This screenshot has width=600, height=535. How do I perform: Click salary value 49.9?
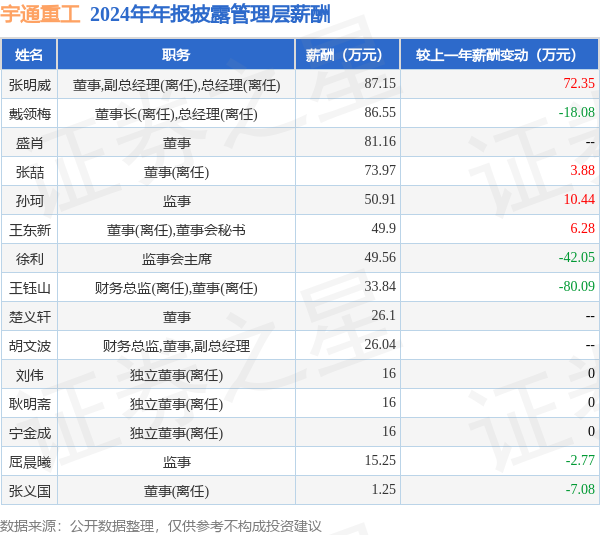coord(384,228)
